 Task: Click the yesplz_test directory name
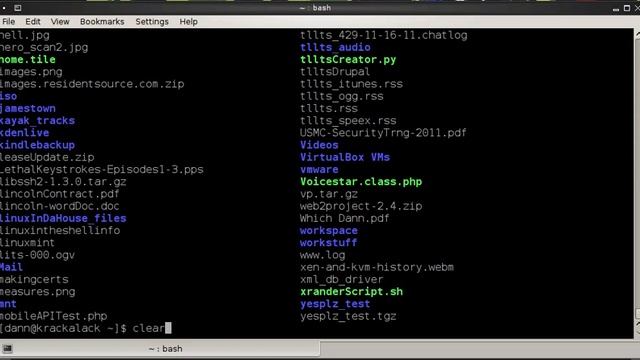[x=335, y=304]
